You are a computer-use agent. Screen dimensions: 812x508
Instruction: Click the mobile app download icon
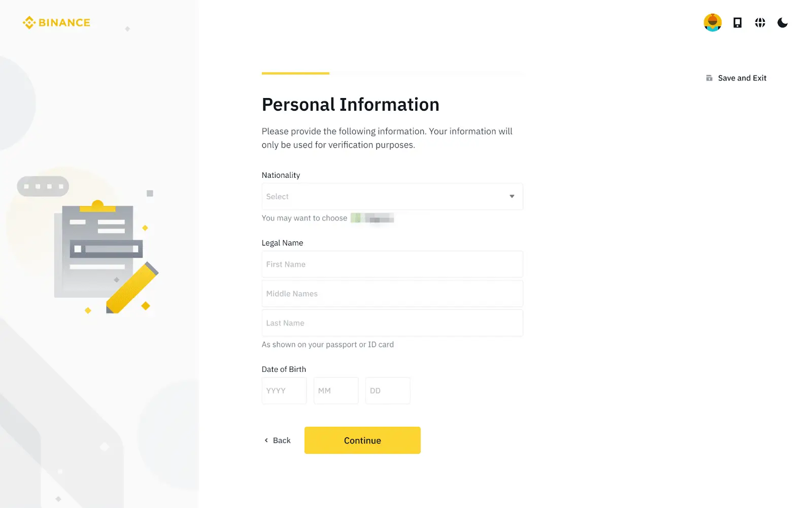(737, 23)
